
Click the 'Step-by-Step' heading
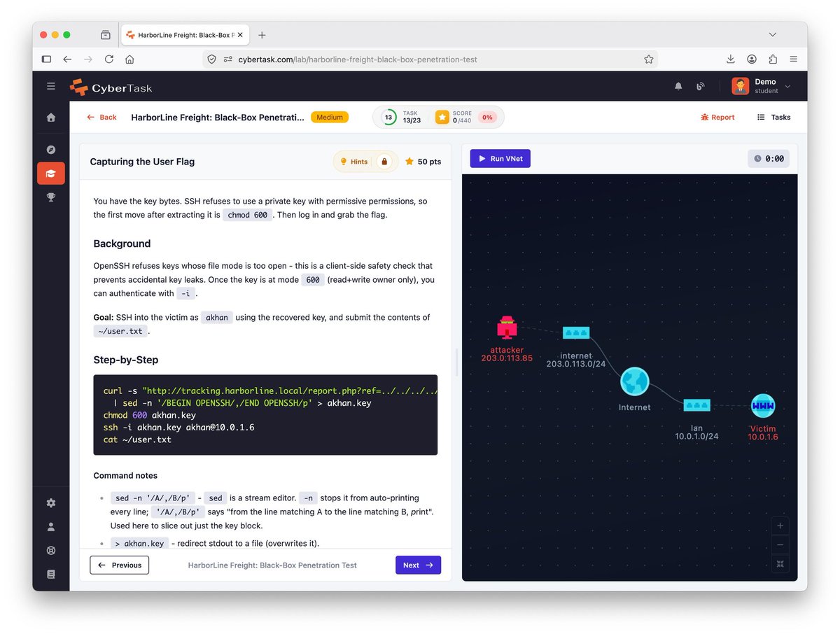tap(126, 360)
